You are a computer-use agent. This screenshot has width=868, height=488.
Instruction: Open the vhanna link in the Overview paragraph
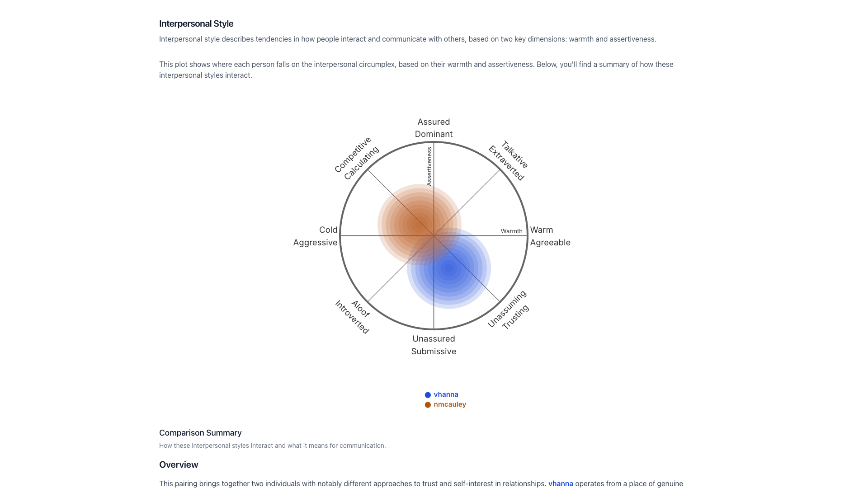coord(561,483)
